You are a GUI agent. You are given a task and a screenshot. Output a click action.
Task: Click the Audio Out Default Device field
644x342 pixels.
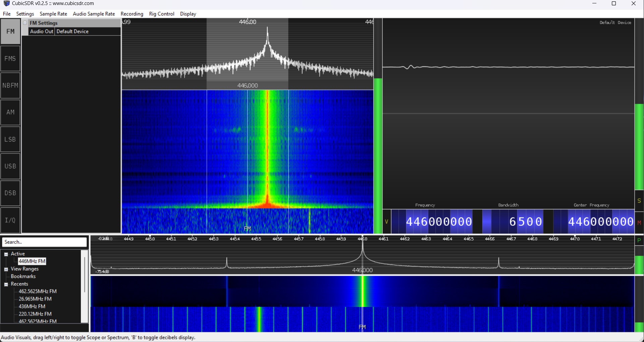pos(87,31)
